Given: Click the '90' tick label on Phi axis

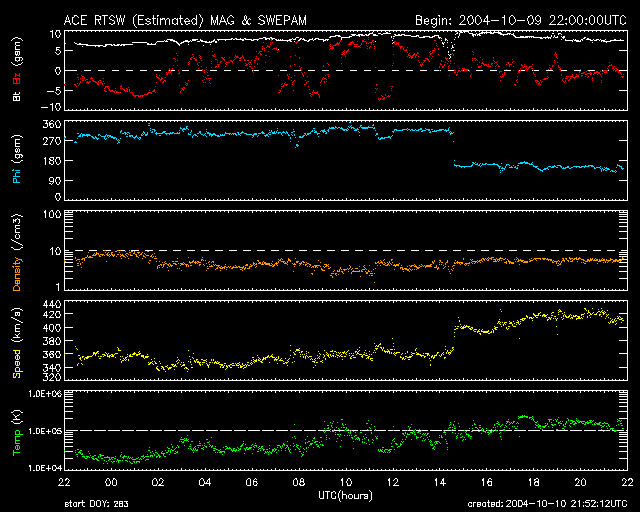Looking at the screenshot, I should (x=55, y=180).
